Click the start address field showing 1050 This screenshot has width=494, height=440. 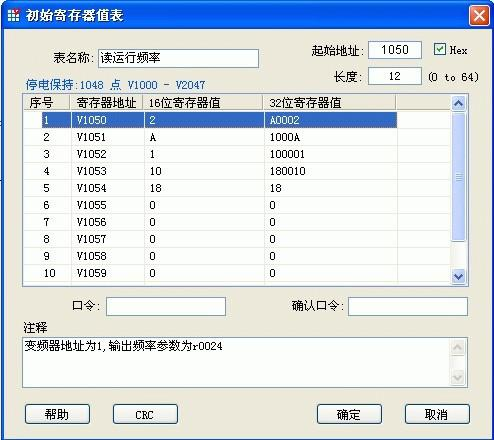(x=395, y=50)
